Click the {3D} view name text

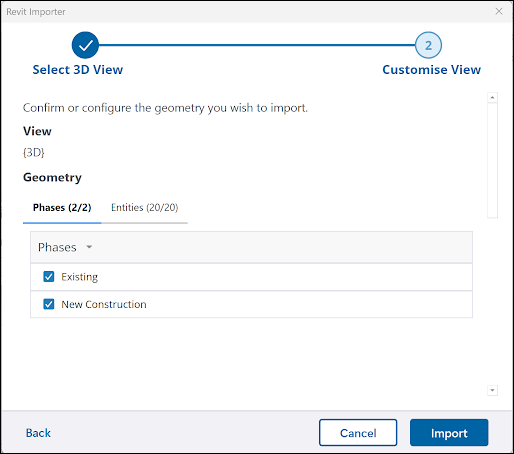[x=34, y=152]
